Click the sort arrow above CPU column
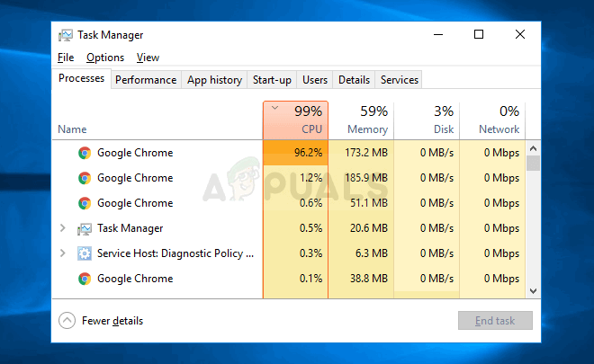594x364 pixels. click(274, 108)
